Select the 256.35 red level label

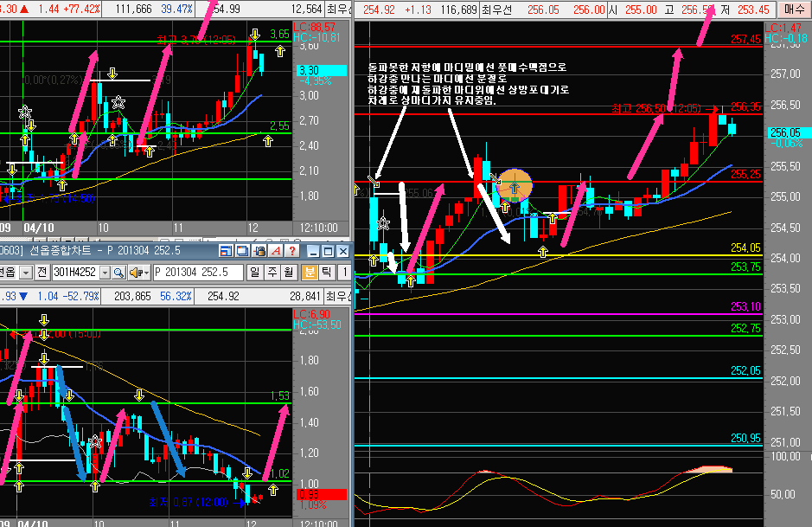click(745, 106)
